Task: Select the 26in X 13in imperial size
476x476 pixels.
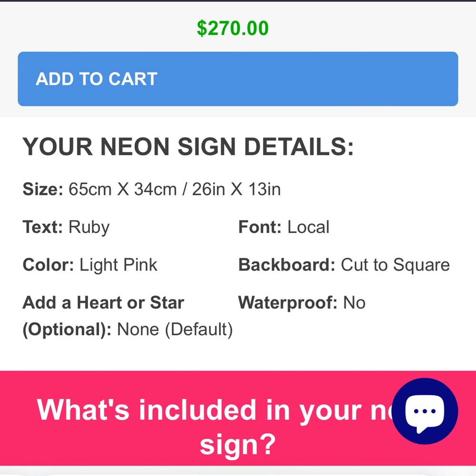Action: point(236,189)
